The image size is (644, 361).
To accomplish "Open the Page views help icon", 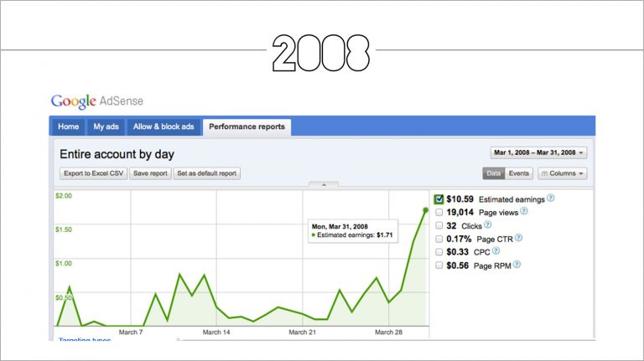I will point(523,211).
